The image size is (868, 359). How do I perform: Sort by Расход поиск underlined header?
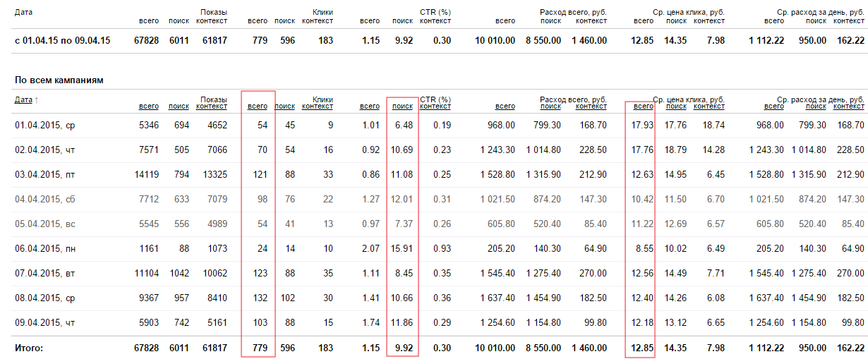551,107
